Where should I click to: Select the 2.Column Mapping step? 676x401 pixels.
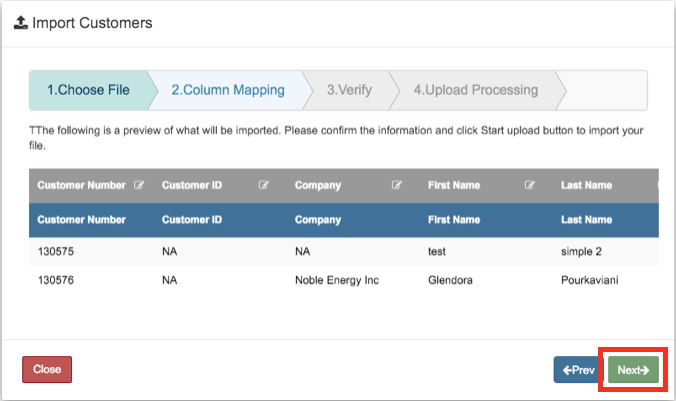coord(228,90)
